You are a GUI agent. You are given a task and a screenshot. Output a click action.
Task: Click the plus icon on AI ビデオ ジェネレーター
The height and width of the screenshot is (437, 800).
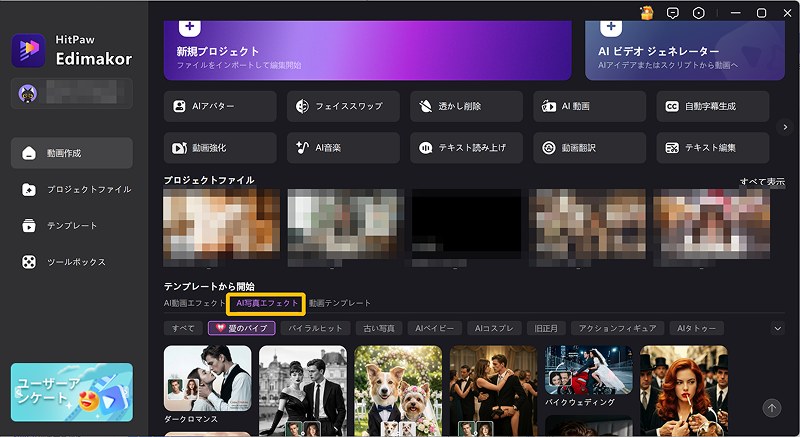pos(611,27)
